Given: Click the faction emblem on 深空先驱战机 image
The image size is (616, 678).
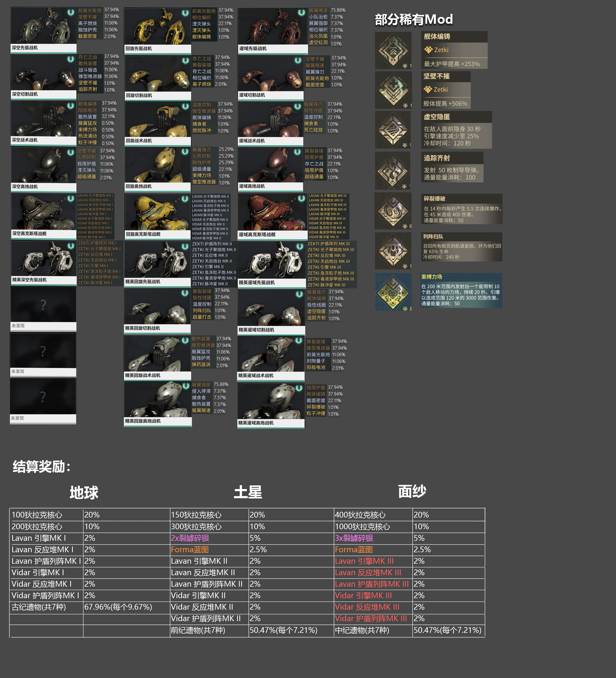Looking at the screenshot, I should (x=71, y=13).
